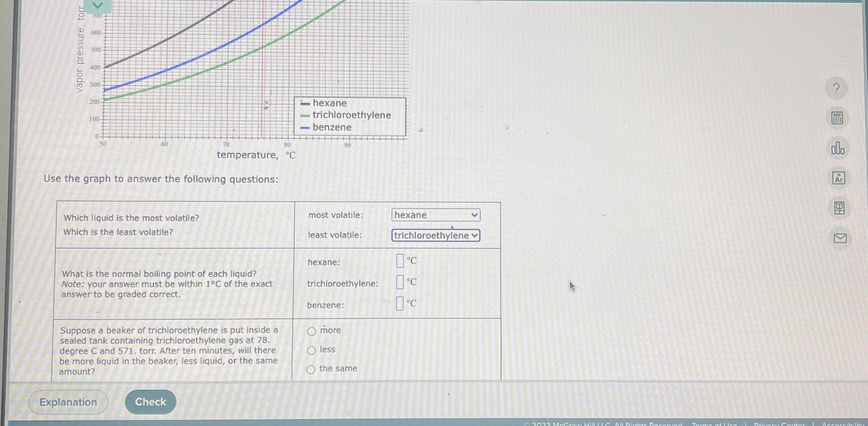Click the benzene boiling point input box
The height and width of the screenshot is (426, 868).
pos(400,304)
